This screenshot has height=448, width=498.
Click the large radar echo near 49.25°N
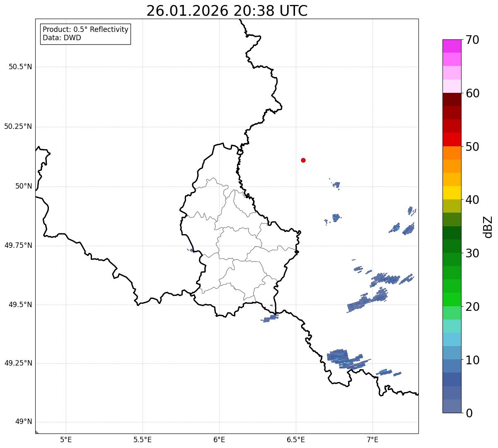(x=345, y=359)
